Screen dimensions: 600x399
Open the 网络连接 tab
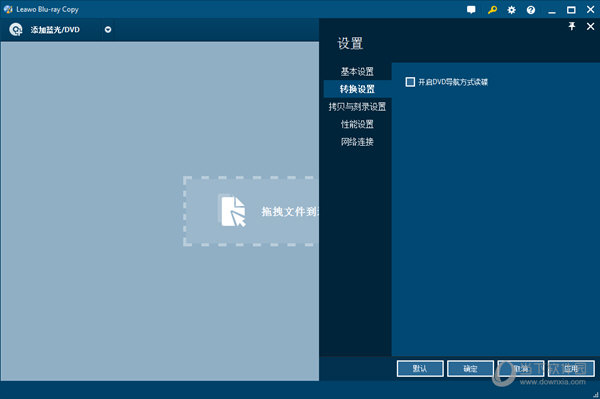[357, 142]
